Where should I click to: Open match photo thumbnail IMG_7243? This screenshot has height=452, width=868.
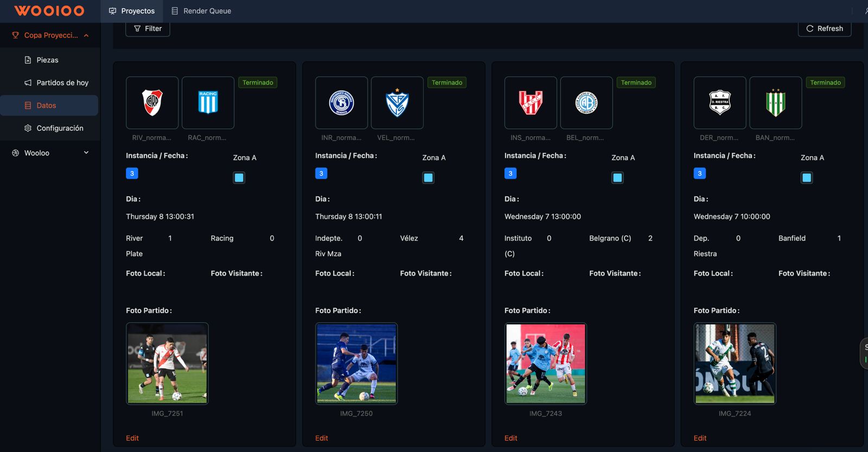545,364
